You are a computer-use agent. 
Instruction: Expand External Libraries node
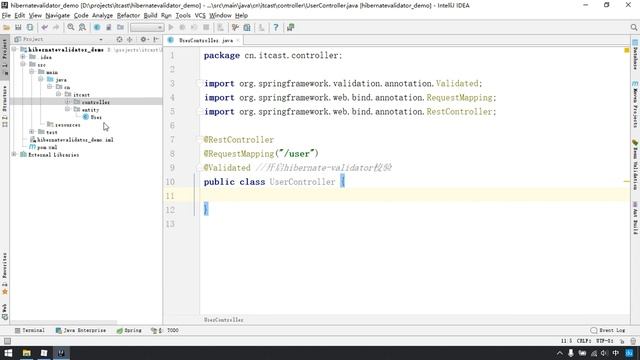14,154
